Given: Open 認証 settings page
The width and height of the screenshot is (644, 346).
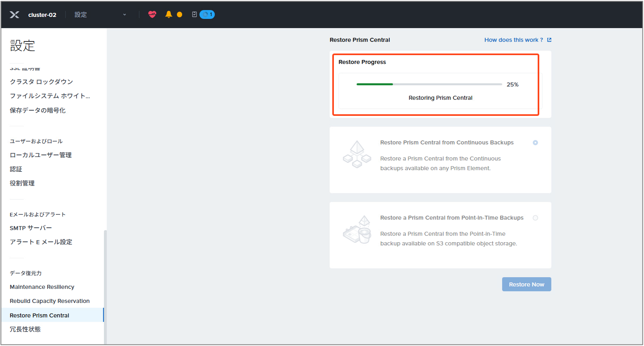Looking at the screenshot, I should point(16,169).
